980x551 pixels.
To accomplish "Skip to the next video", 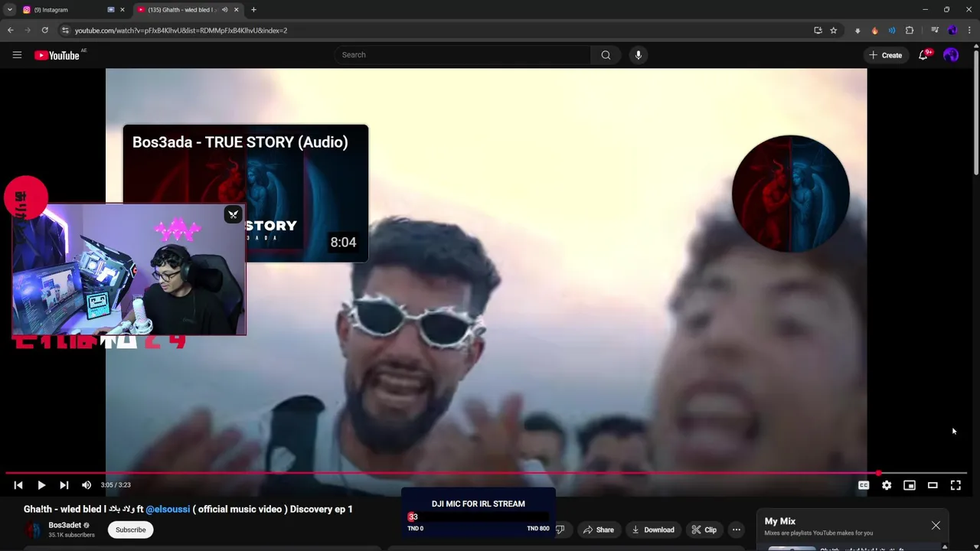I will 64,485.
